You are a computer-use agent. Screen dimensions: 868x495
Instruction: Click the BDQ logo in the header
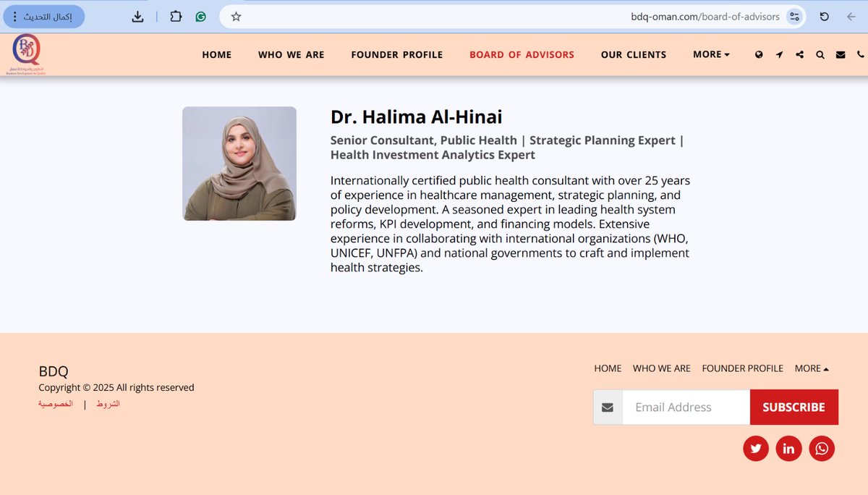tap(25, 54)
